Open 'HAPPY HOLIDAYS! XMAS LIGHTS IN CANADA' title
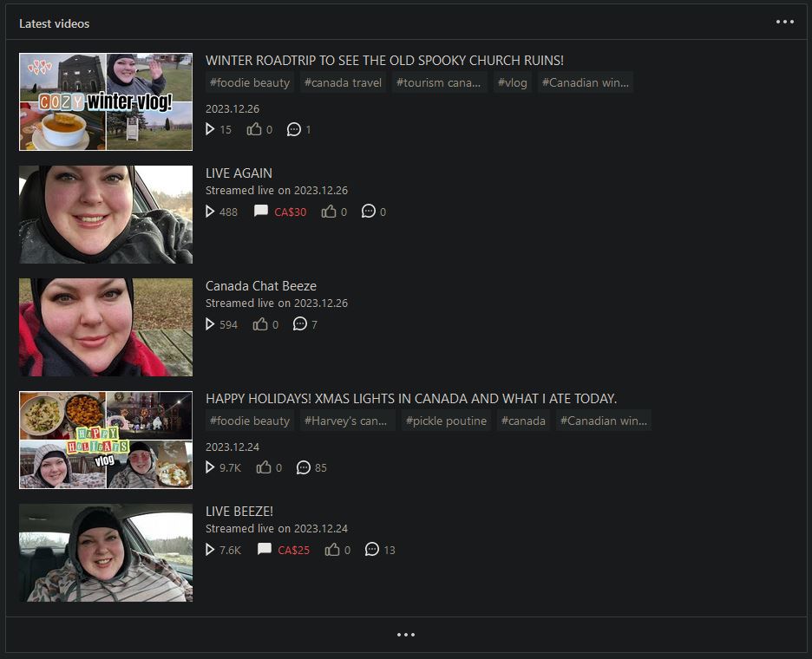The height and width of the screenshot is (659, 812). 411,399
